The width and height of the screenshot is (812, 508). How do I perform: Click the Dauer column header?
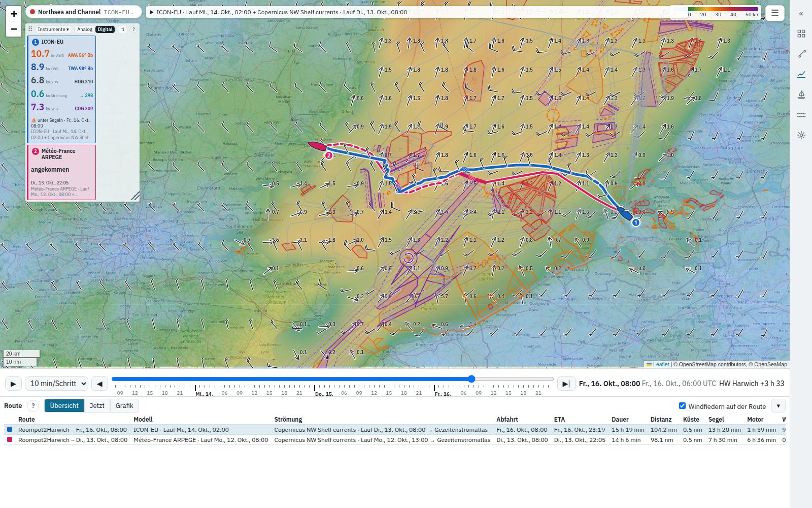point(620,420)
